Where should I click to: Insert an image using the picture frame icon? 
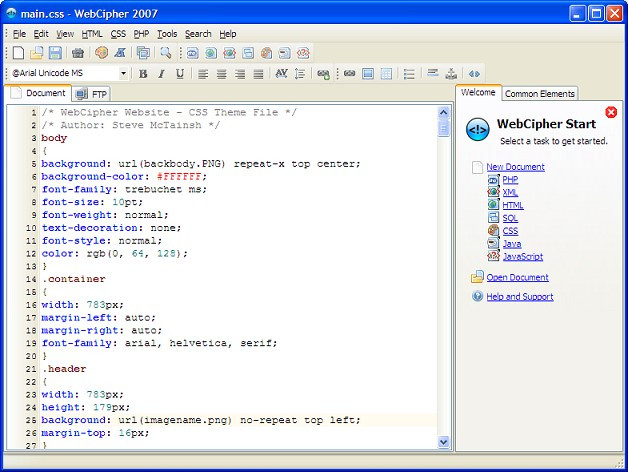(368, 74)
